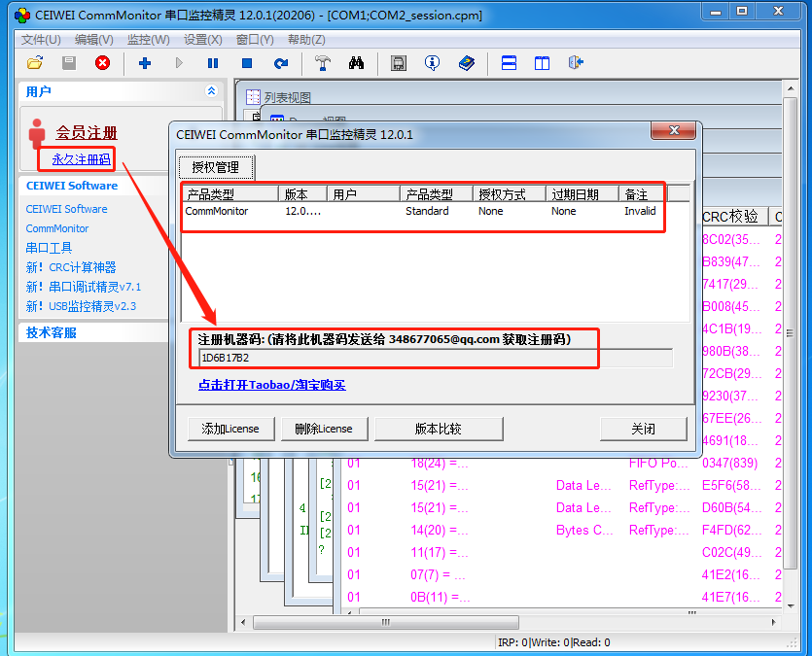
Task: Add new monitor with blue plus icon
Action: point(145,63)
